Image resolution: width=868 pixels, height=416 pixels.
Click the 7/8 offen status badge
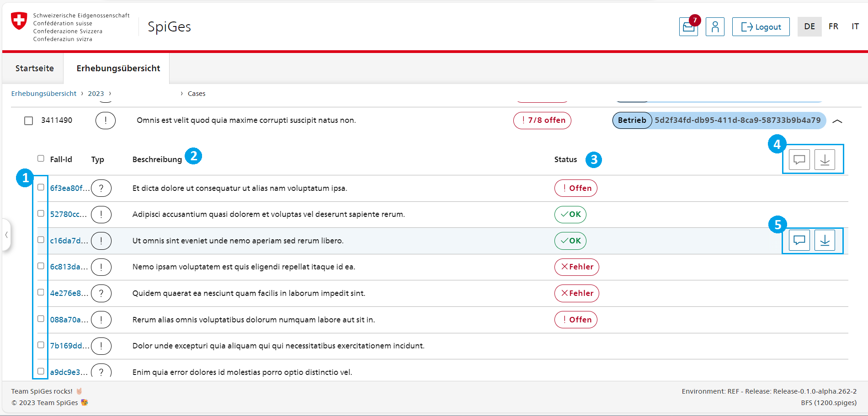[542, 121]
